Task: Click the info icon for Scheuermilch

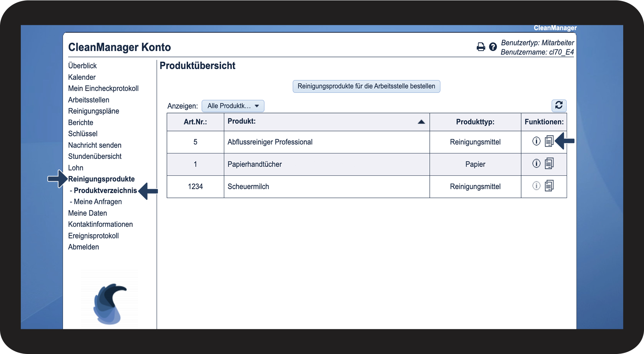Action: (536, 186)
